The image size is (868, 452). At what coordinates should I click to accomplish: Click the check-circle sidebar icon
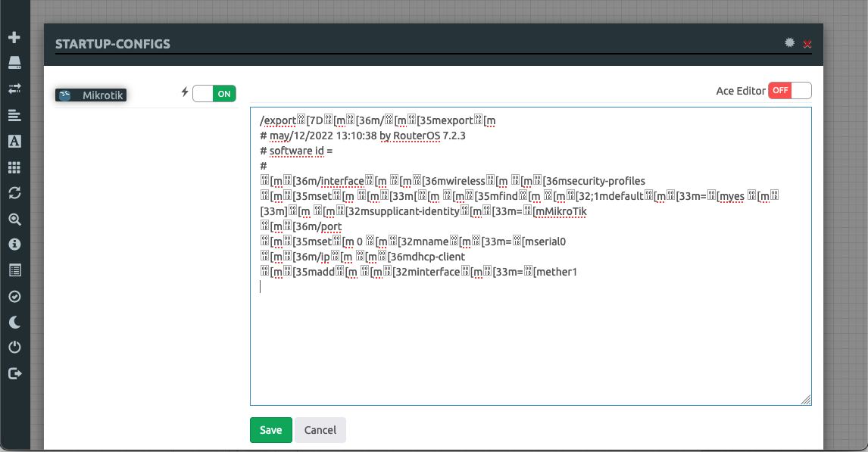coord(14,297)
